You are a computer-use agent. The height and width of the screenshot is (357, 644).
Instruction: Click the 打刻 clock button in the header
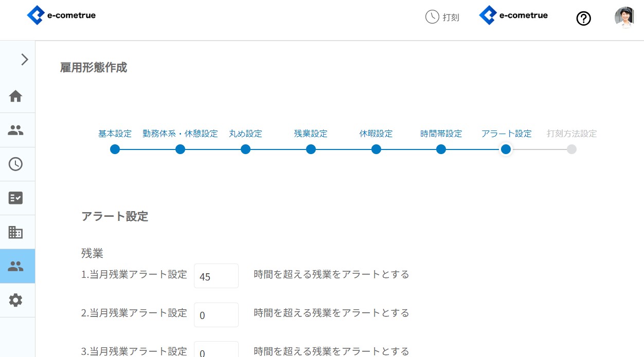(442, 17)
